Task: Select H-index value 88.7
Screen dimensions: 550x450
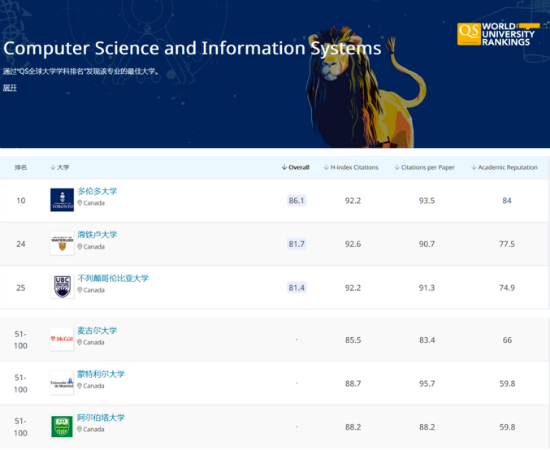Action: [353, 383]
